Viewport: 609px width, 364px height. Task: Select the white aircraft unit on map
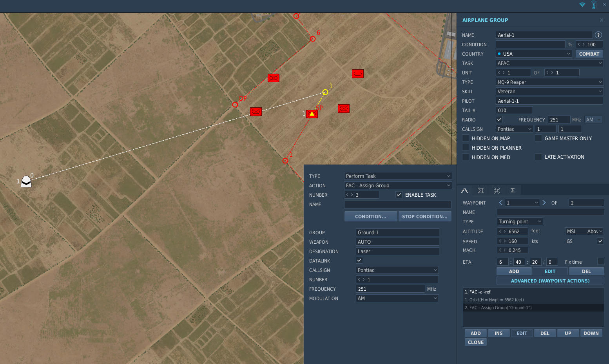26,181
